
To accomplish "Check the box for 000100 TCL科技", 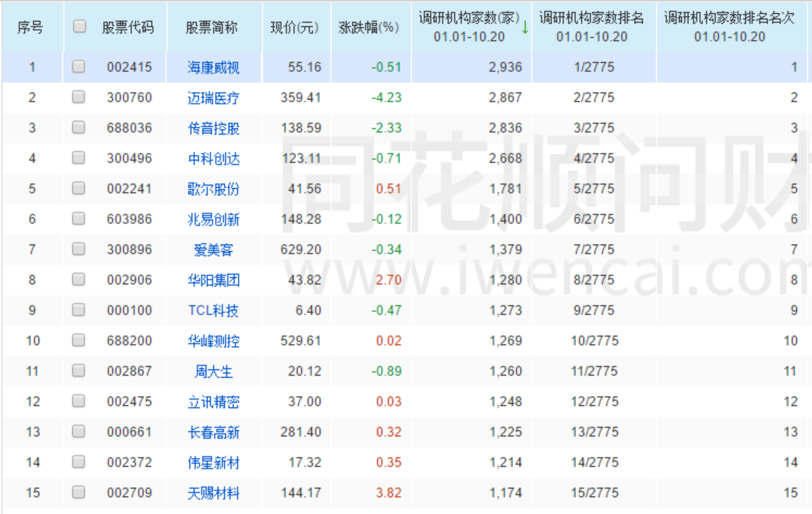I will coord(79,310).
